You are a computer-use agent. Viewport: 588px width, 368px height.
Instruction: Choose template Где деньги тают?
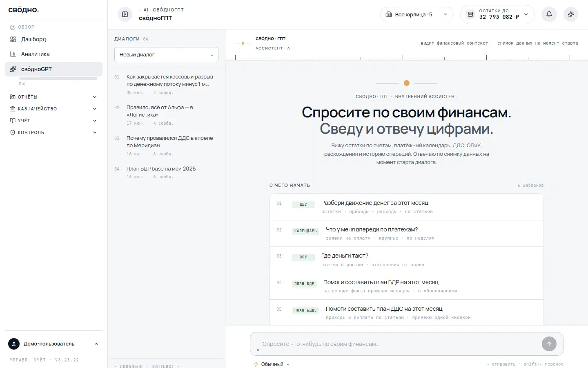[x=406, y=260]
